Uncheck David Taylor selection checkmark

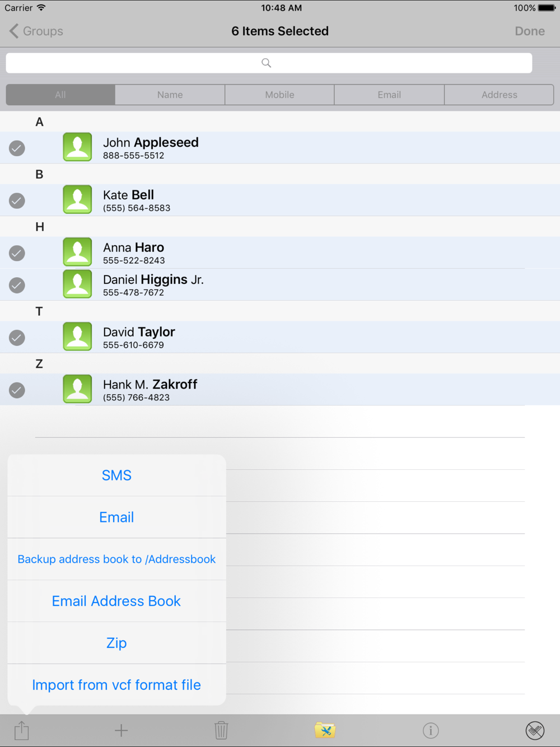tap(17, 338)
